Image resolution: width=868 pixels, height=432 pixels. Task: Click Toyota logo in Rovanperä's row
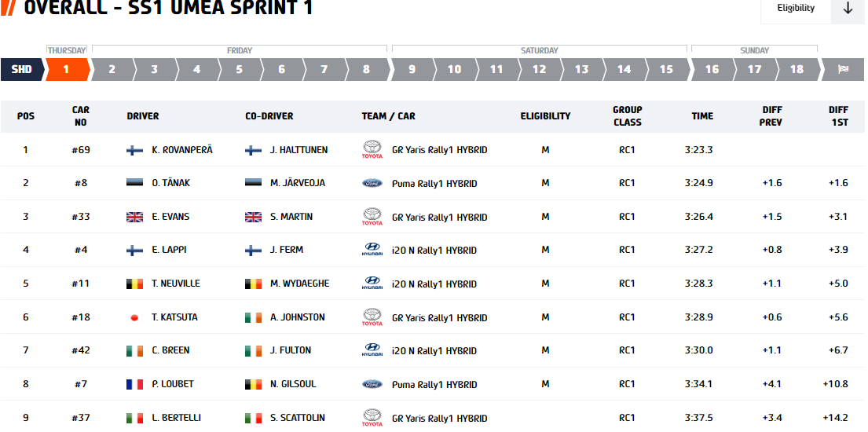(x=372, y=149)
